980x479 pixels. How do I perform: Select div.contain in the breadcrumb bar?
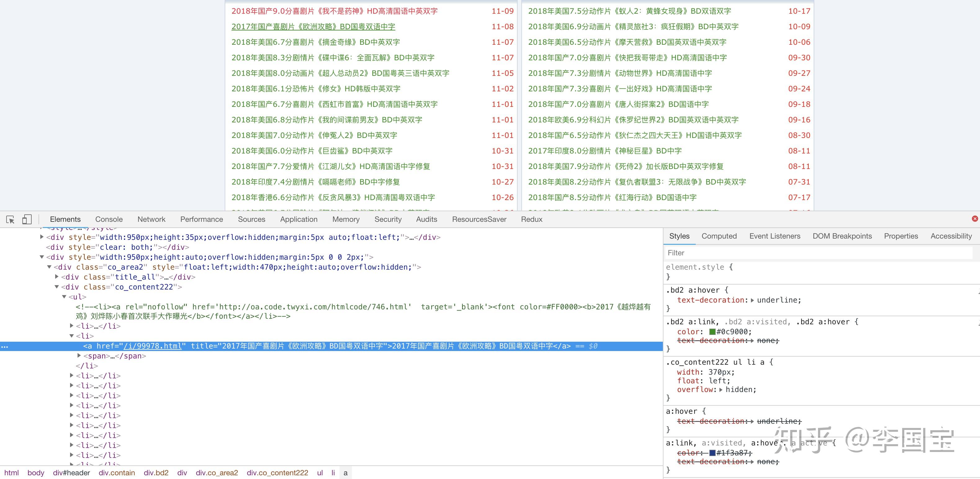coord(117,472)
